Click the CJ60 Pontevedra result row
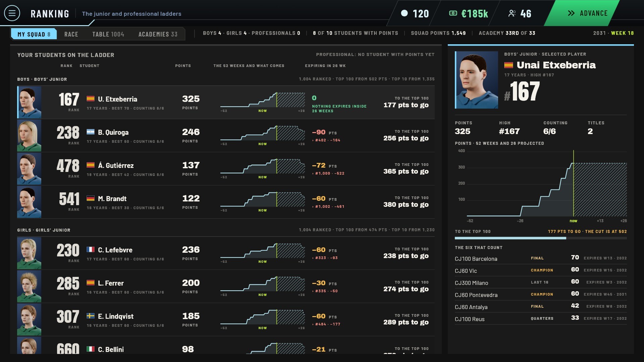This screenshot has width=644, height=362. tap(541, 294)
